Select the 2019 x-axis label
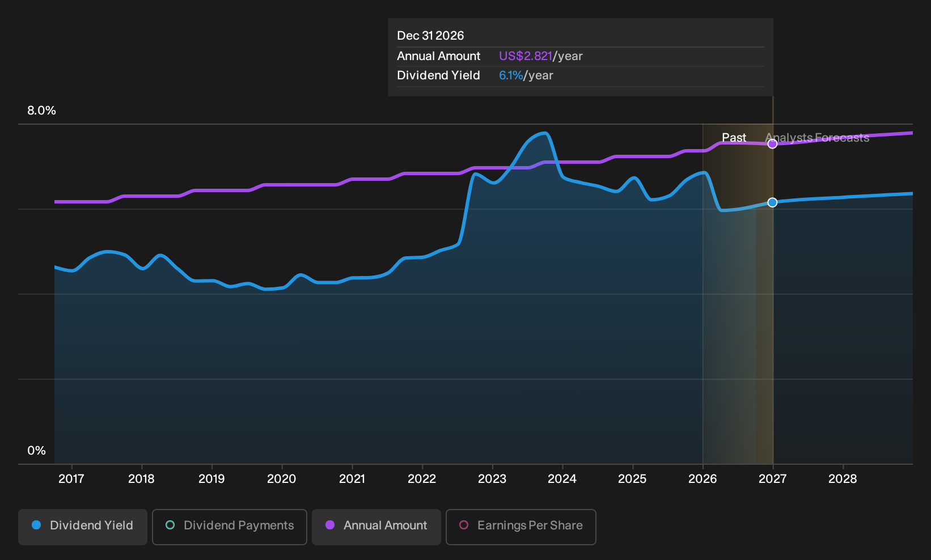Viewport: 931px width, 560px height. [211, 479]
